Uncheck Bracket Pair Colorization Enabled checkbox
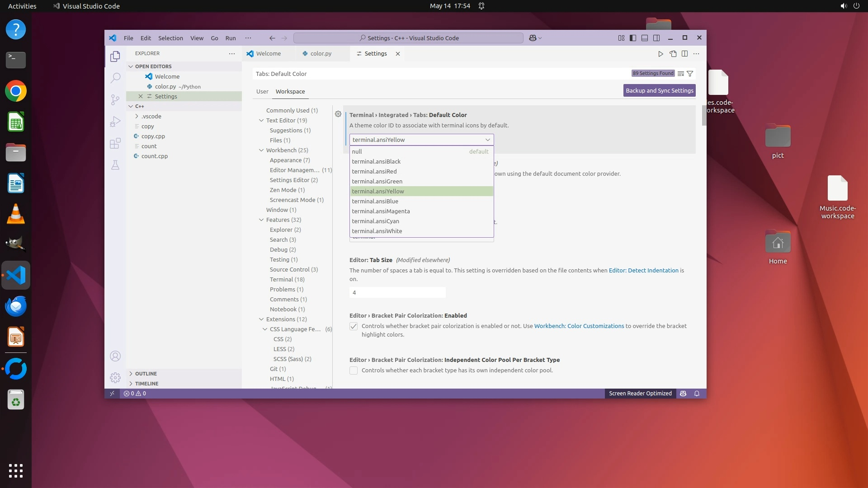The image size is (868, 488). point(354,326)
